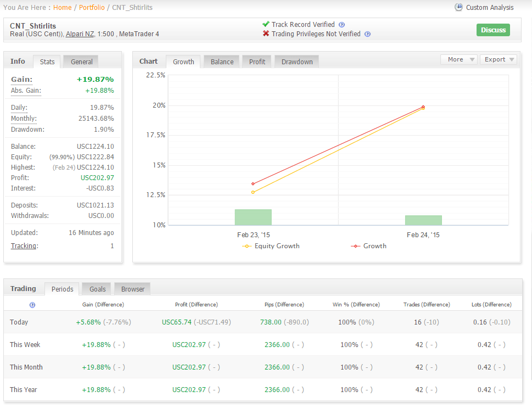This screenshot has width=532, height=408.
Task: Click the Pips (Difference) column header
Action: pos(284,305)
